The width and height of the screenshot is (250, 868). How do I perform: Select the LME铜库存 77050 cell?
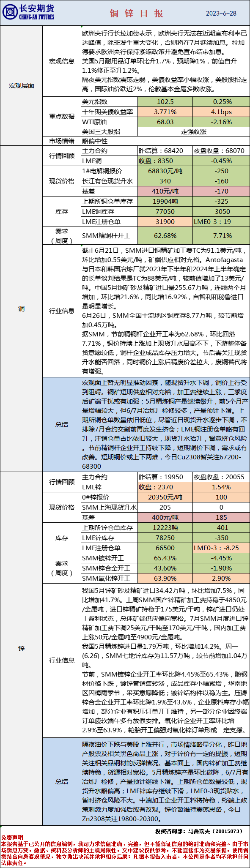coord(165,211)
